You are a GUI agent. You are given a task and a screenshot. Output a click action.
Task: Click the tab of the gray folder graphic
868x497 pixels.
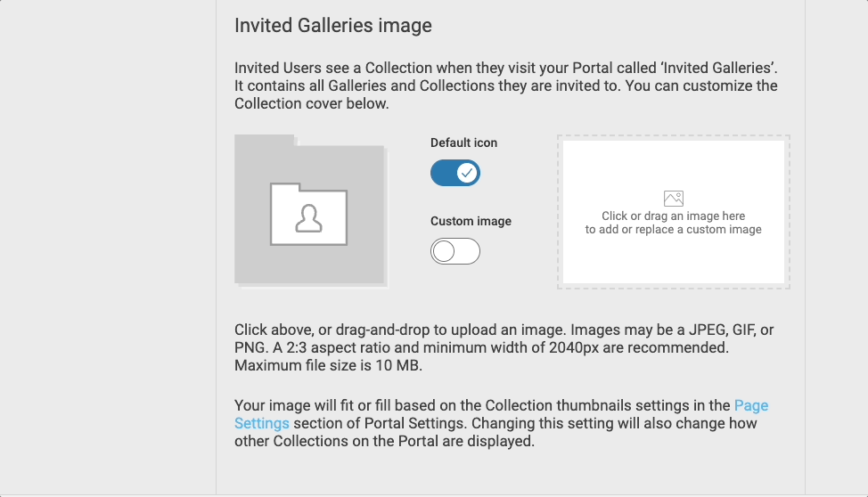[x=265, y=140]
